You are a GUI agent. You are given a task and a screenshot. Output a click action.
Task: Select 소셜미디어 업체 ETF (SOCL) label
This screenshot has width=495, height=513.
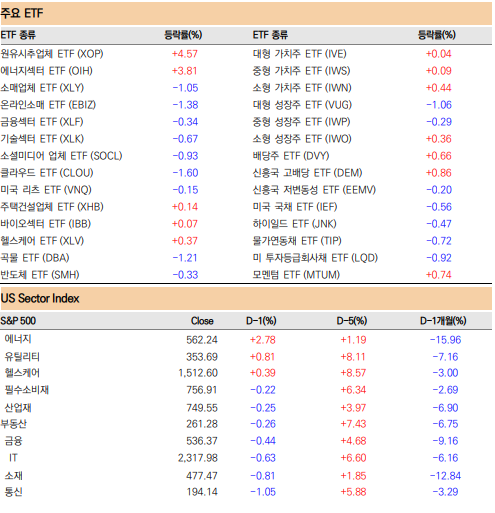(61, 156)
